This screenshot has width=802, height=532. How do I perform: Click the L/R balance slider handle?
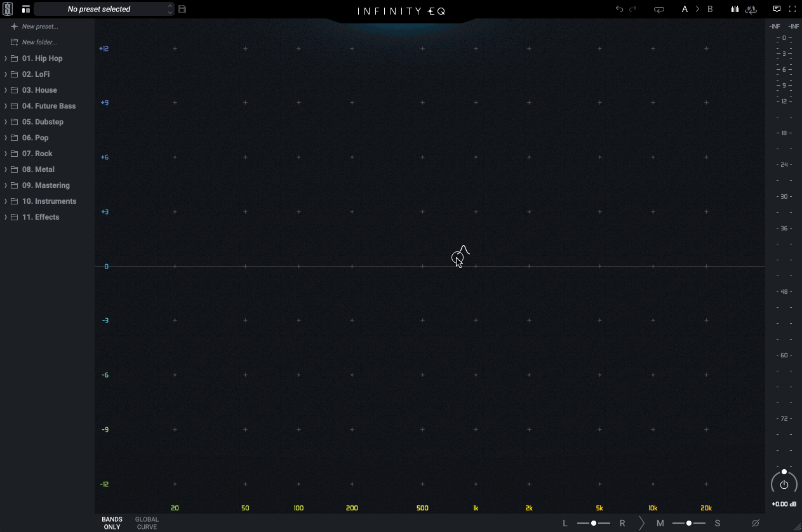[x=594, y=523]
